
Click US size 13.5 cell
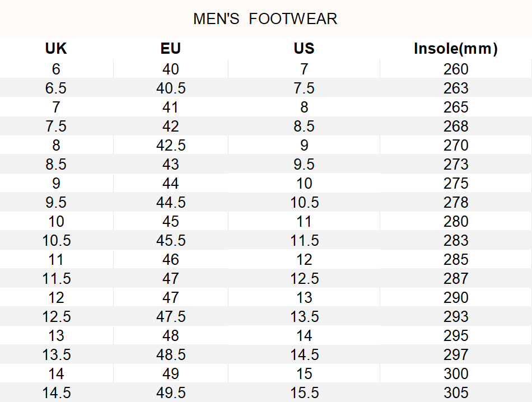304,317
